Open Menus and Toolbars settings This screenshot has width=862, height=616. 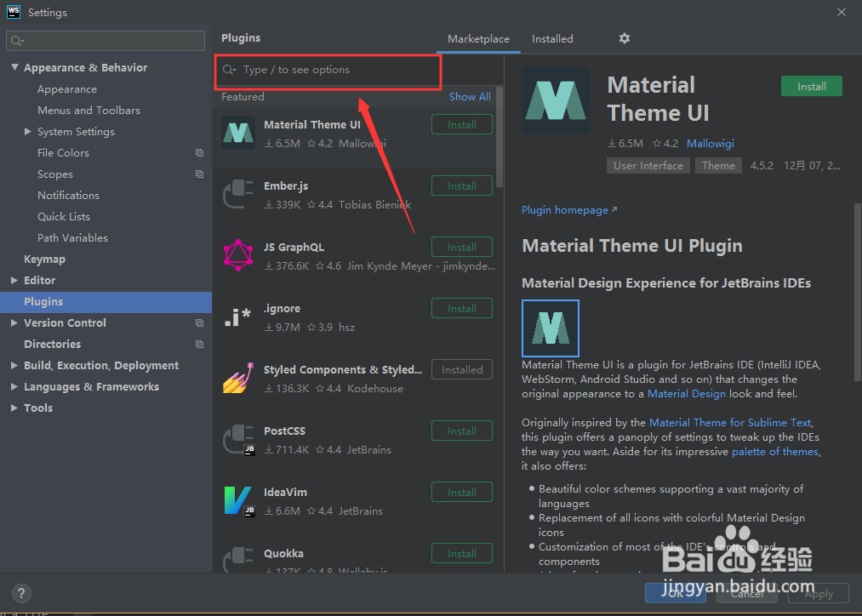(x=88, y=111)
